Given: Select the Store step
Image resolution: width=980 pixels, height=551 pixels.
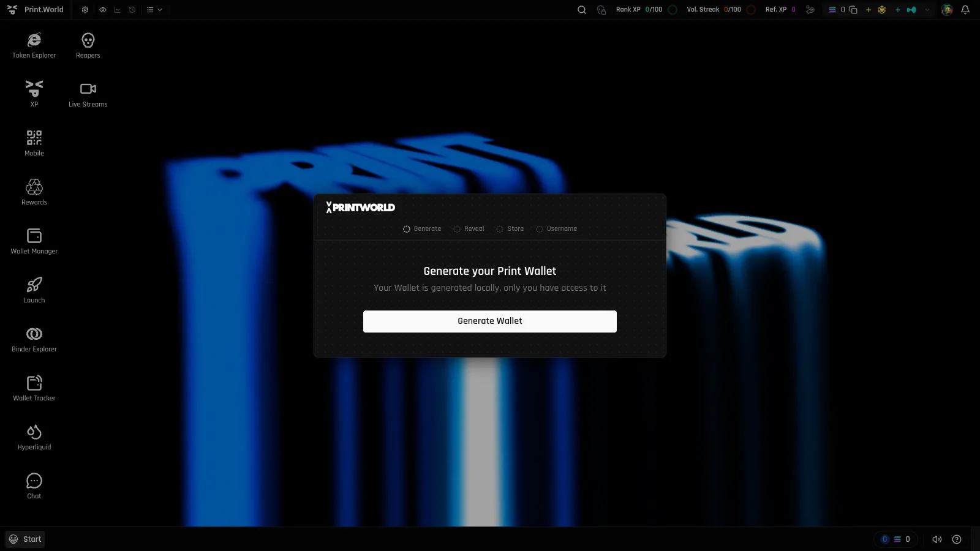Looking at the screenshot, I should click(510, 229).
